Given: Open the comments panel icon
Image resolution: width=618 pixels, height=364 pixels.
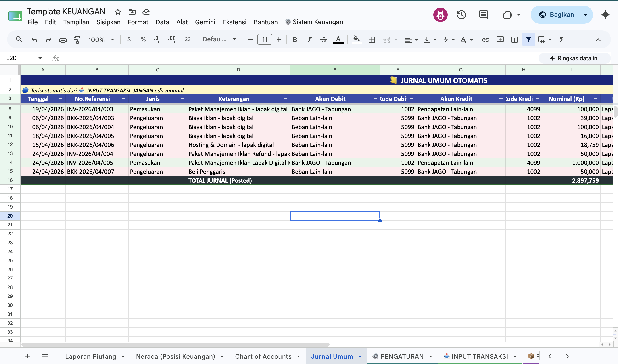Looking at the screenshot, I should (483, 15).
